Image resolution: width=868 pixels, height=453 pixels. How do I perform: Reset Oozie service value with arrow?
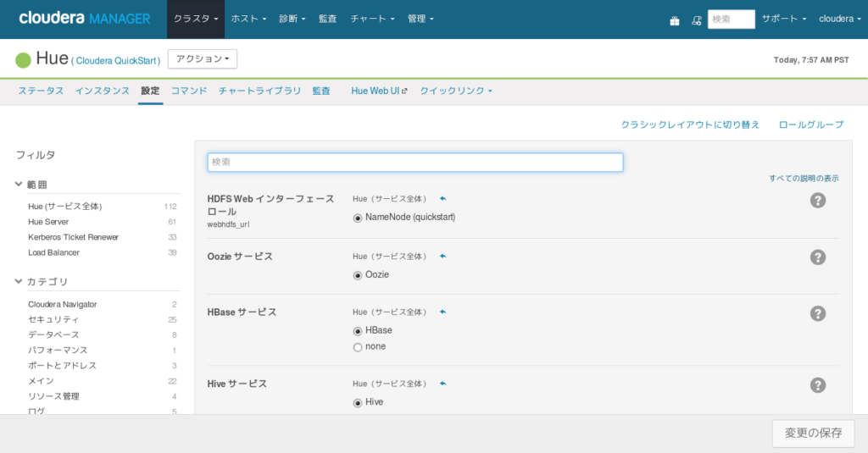(442, 256)
